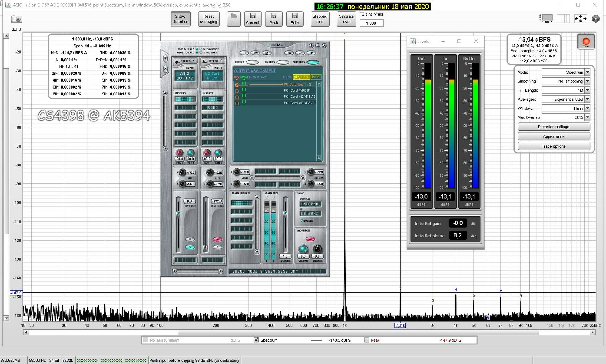Click the Stereo 2 strip header
Image resolution: width=606 pixels, height=364 pixels.
point(213,61)
